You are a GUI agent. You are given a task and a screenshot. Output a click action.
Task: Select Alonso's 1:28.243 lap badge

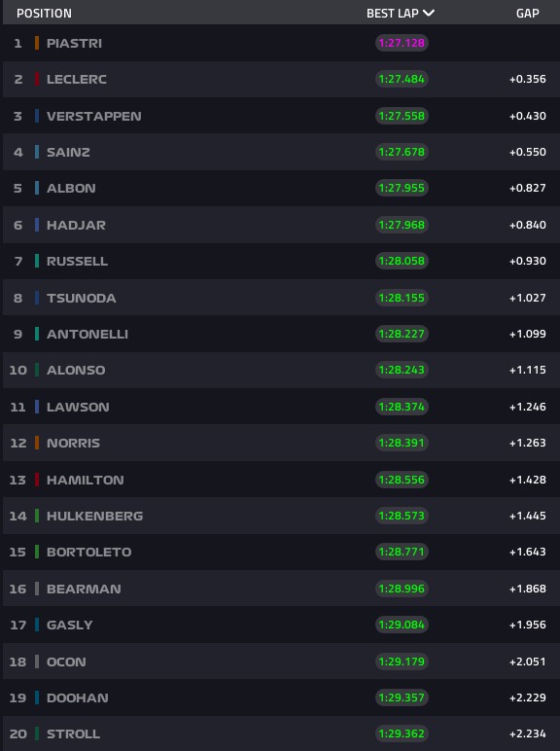point(402,371)
